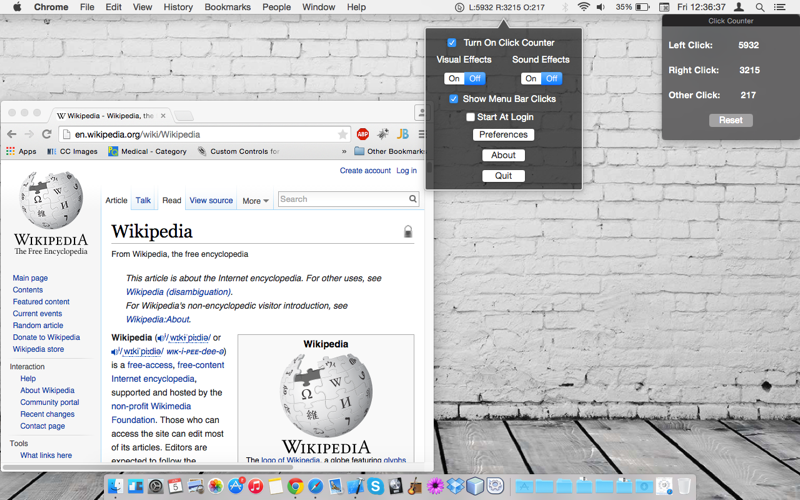Screen dimensions: 800x500
Task: Open the Trash in the dock
Action: [x=684, y=486]
